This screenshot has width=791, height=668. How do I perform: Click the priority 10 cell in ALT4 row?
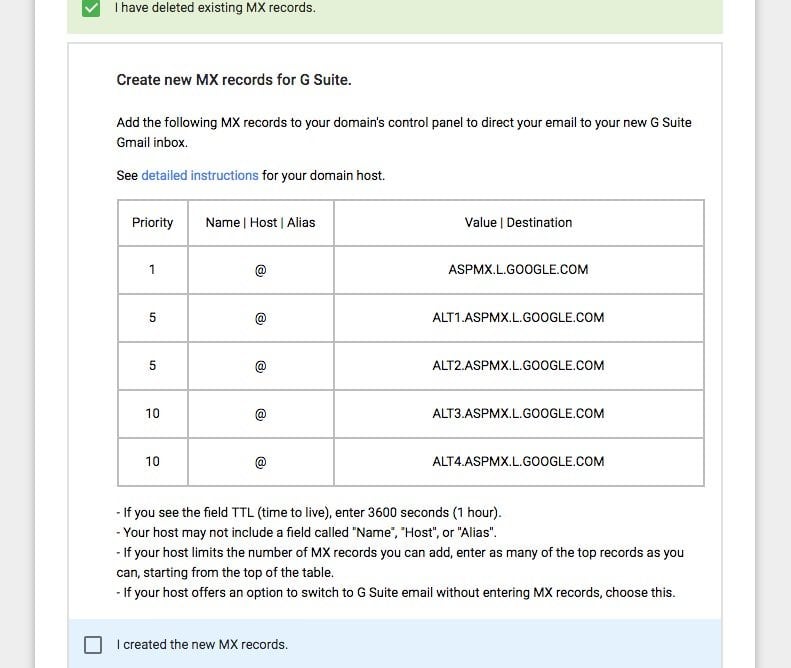pos(152,462)
